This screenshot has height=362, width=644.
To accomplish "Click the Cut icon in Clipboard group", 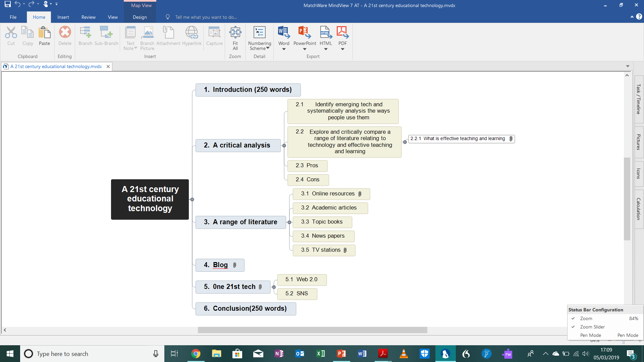I will tap(11, 33).
